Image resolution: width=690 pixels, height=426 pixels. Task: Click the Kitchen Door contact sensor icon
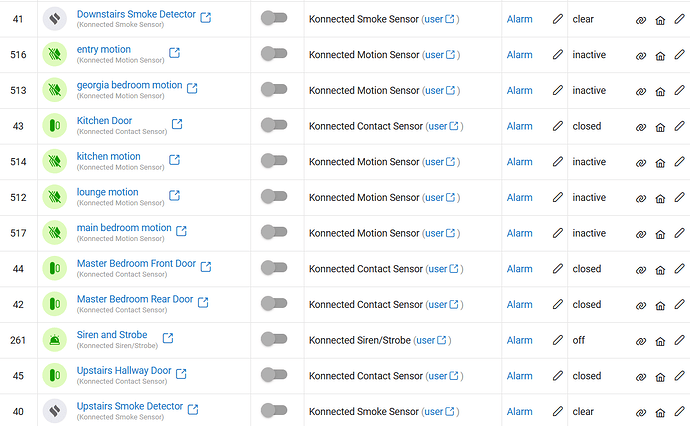coord(55,125)
